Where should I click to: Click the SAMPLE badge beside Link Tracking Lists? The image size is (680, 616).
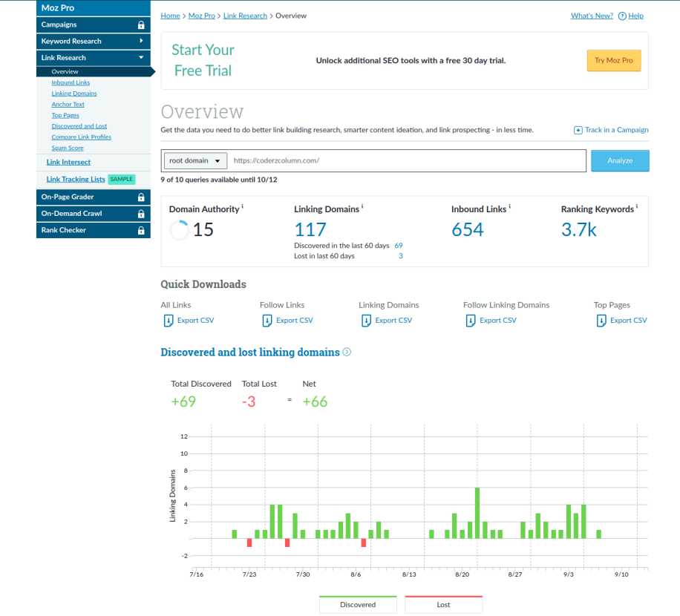click(x=122, y=180)
